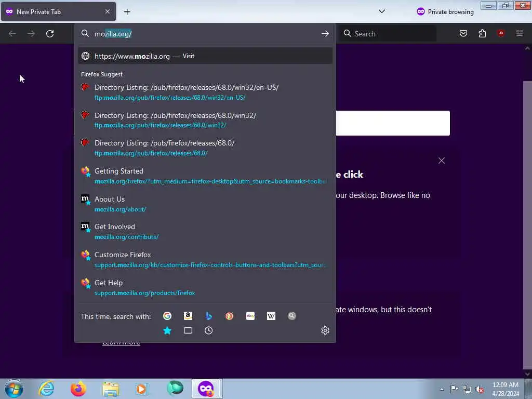Screen dimensions: 532x399
Task: Go forward to the next page
Action: (x=31, y=34)
